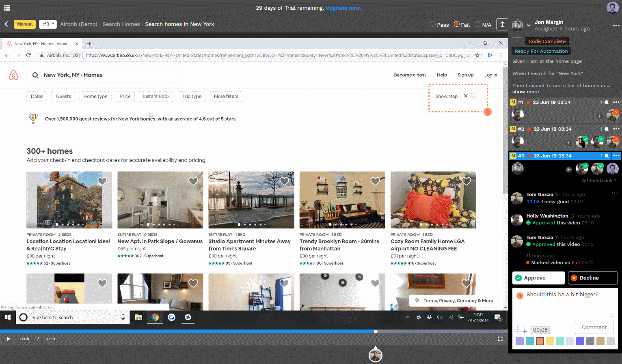622x364 pixels.
Task: Favorite the Cozy Room Family Home listing
Action: click(466, 181)
